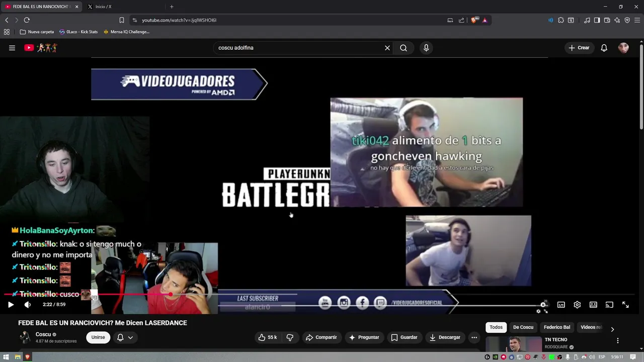
Task: Click the address bar URL
Action: [179, 20]
